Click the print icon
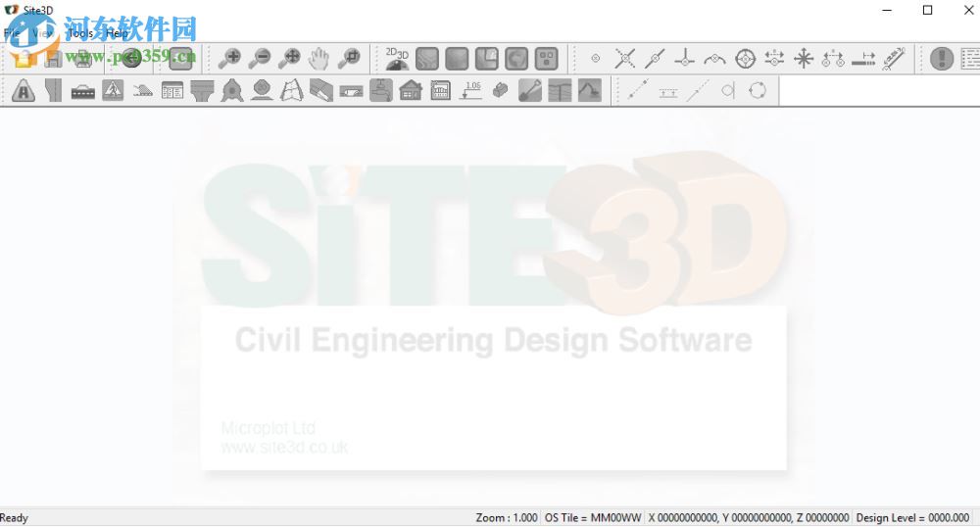The image size is (980, 527). click(x=83, y=59)
